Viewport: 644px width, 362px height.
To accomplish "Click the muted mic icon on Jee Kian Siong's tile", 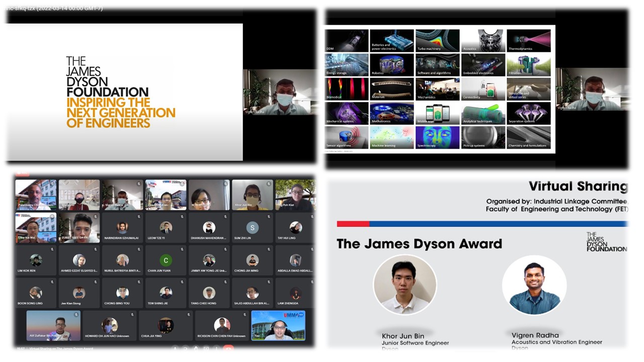I will click(96, 282).
